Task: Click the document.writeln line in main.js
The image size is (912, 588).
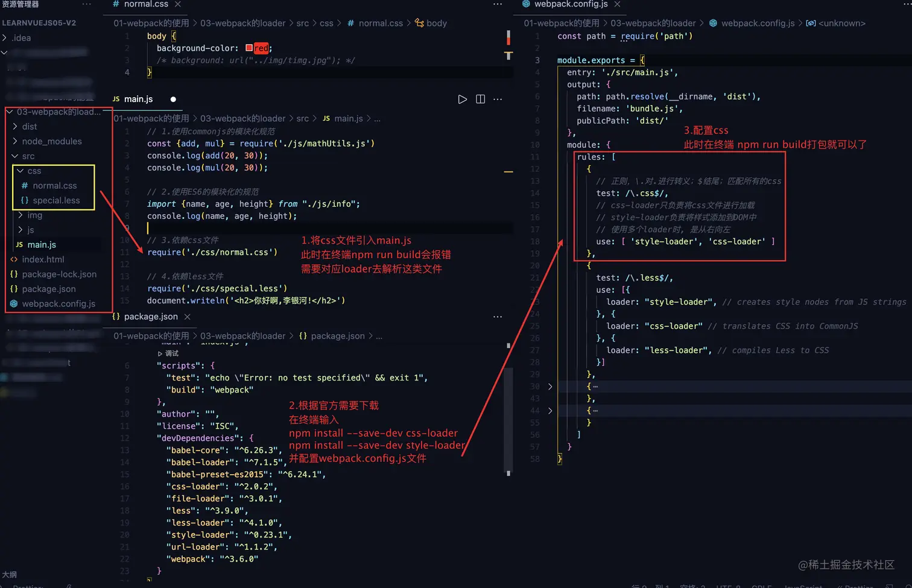Action: 246,300
